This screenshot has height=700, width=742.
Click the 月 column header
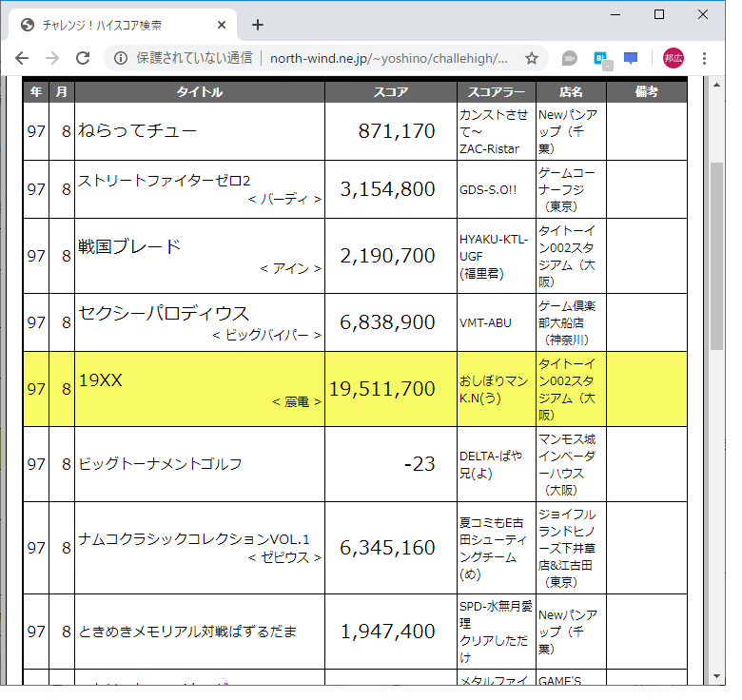[x=62, y=91]
